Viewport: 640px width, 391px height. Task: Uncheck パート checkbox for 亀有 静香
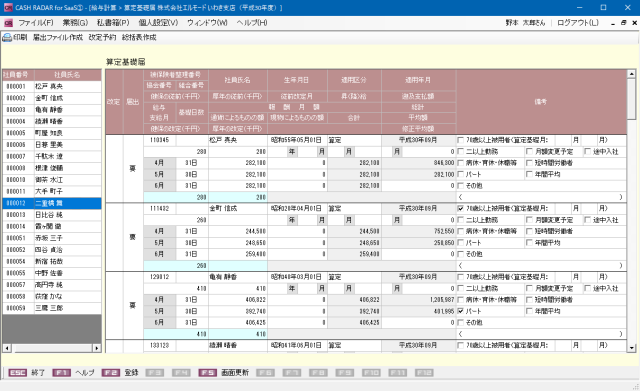point(460,311)
